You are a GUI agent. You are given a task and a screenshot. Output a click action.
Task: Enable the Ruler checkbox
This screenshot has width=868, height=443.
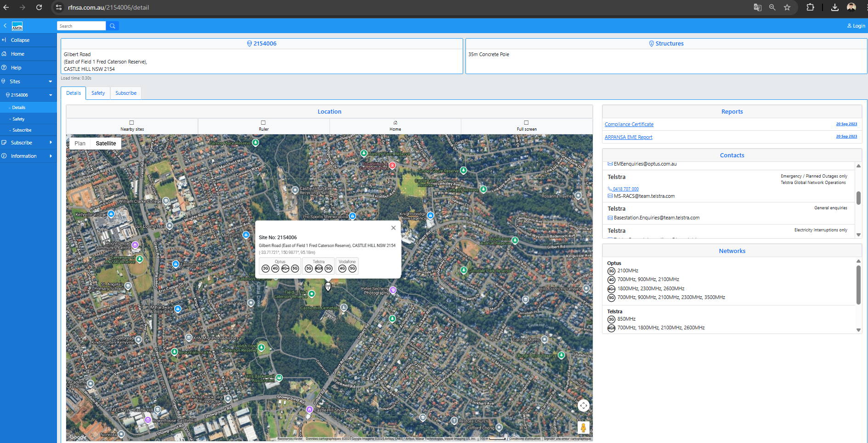[263, 123]
